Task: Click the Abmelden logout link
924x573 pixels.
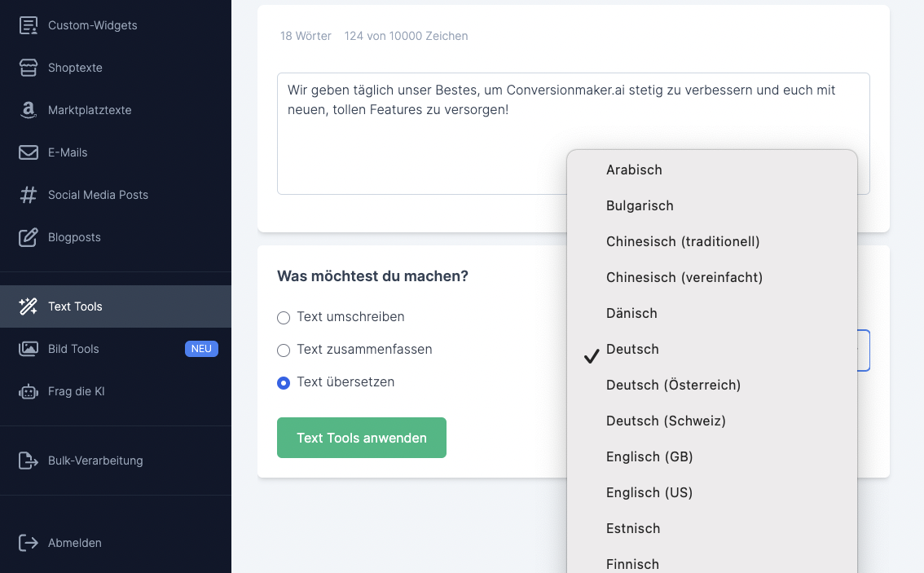Action: pyautogui.click(x=116, y=543)
